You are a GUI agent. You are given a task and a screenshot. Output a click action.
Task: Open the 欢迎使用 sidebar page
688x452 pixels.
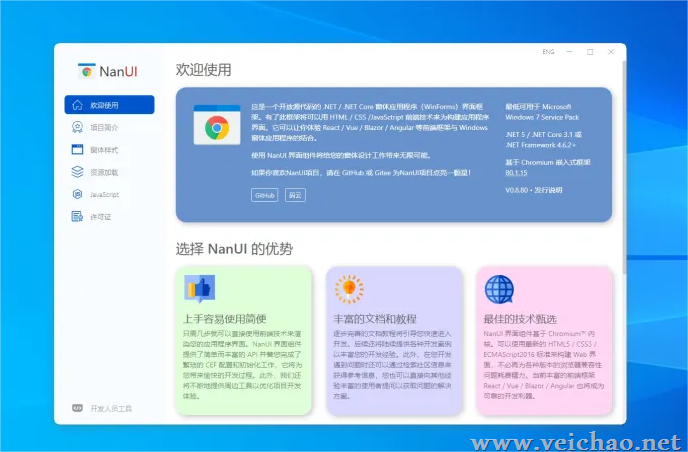coord(109,105)
